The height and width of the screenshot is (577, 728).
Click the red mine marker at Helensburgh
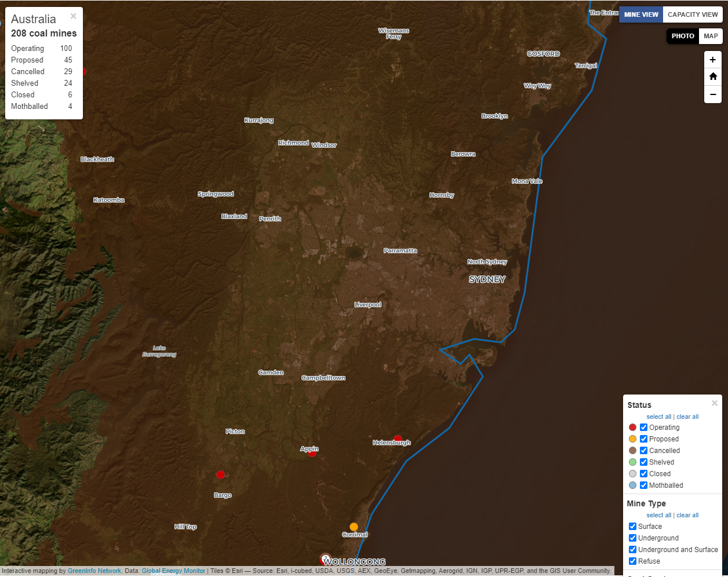pos(398,439)
